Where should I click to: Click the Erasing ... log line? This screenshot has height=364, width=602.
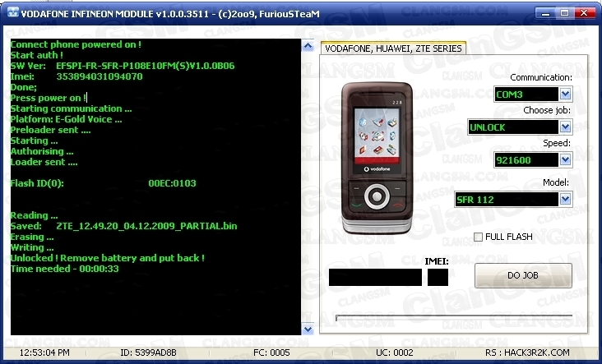32,237
